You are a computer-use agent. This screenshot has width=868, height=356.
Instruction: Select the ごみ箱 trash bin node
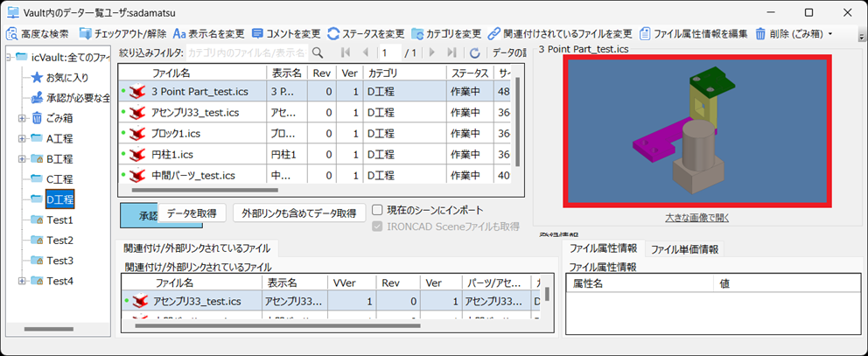click(x=52, y=118)
